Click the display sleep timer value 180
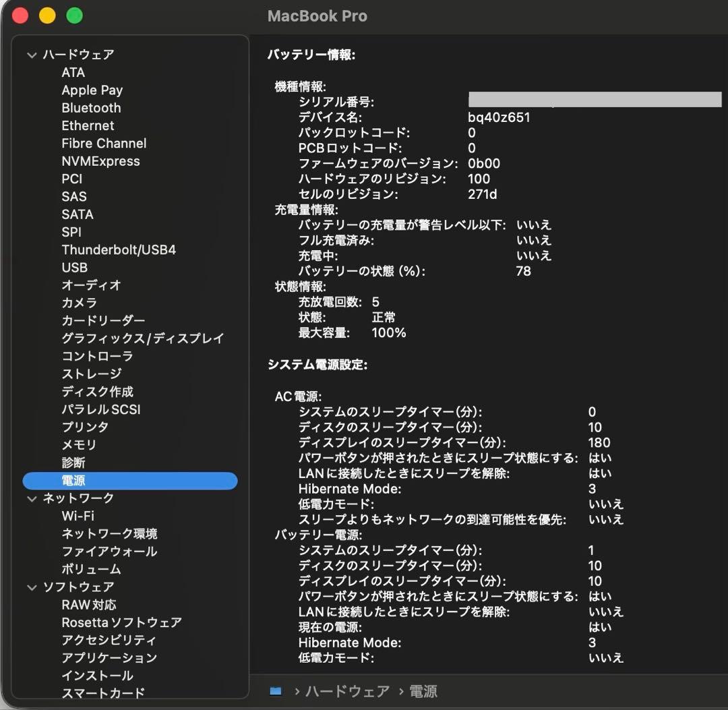 599,442
